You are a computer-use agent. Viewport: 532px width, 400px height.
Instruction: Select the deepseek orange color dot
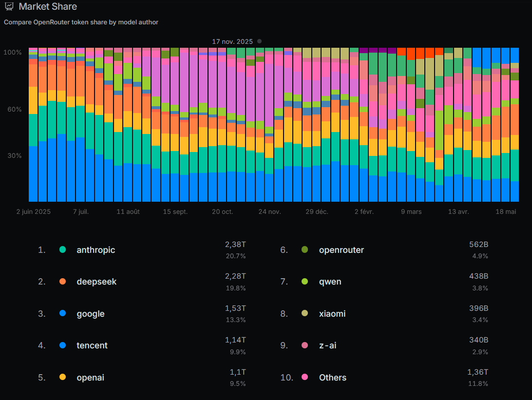point(62,282)
